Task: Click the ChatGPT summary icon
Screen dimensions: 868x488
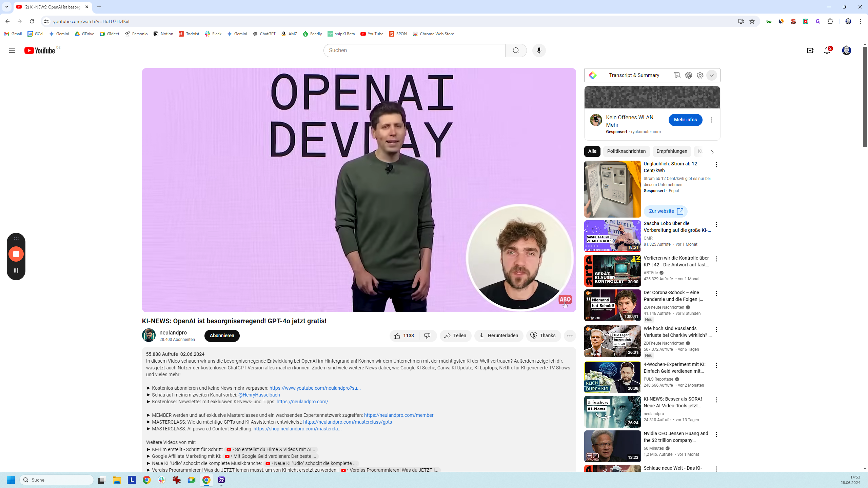Action: [688, 75]
